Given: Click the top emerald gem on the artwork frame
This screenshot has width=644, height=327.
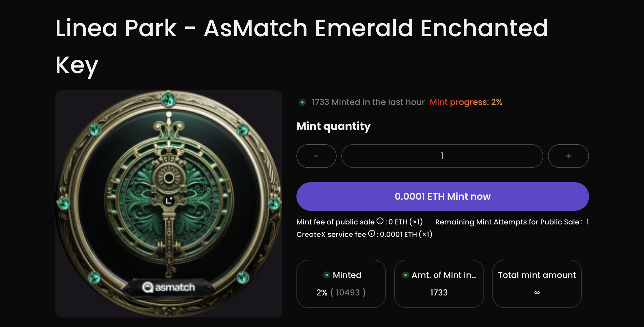Looking at the screenshot, I should coord(169,99).
